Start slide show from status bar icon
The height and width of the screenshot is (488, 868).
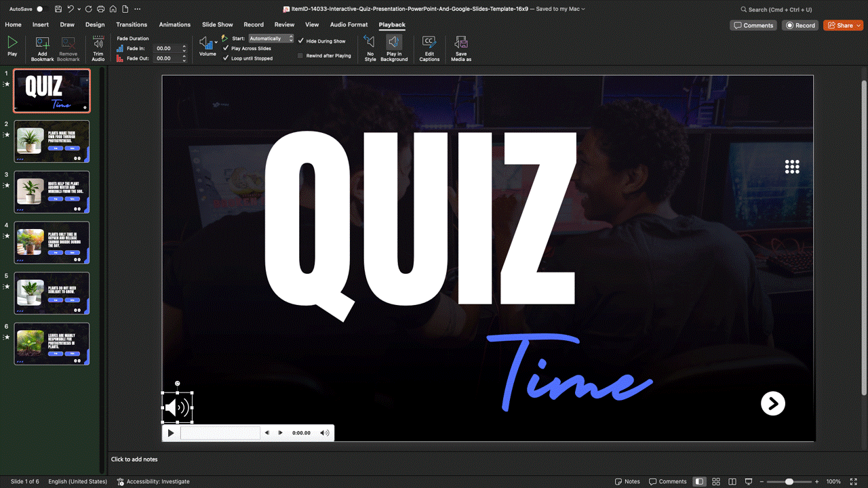click(749, 482)
